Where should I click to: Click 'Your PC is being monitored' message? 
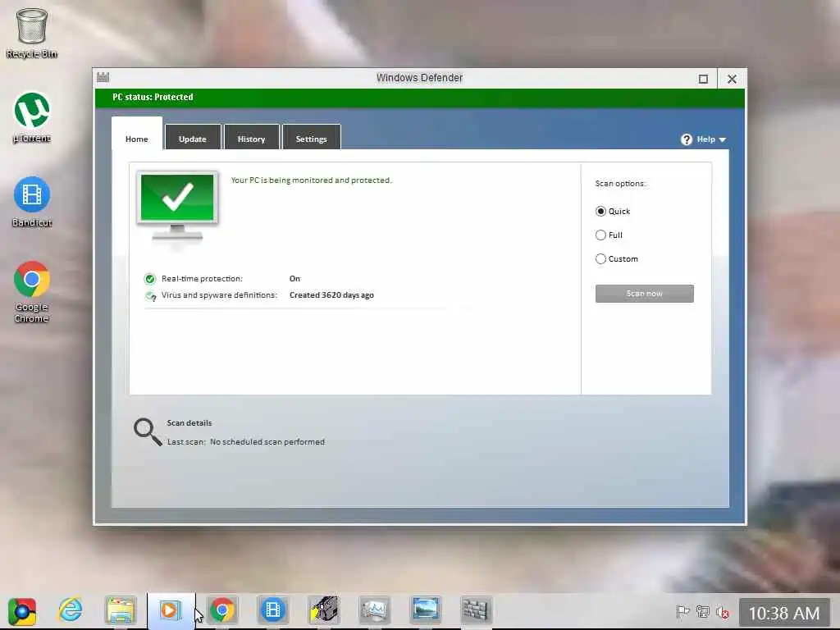pyautogui.click(x=311, y=180)
